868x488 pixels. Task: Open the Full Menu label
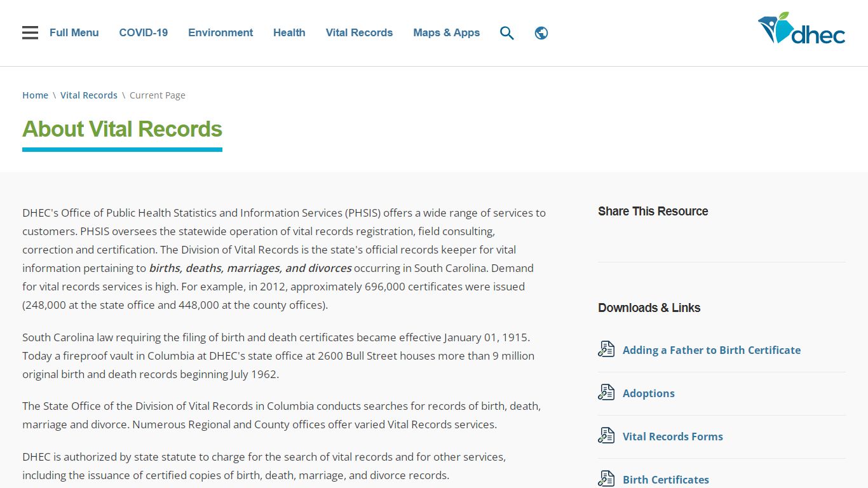[74, 33]
